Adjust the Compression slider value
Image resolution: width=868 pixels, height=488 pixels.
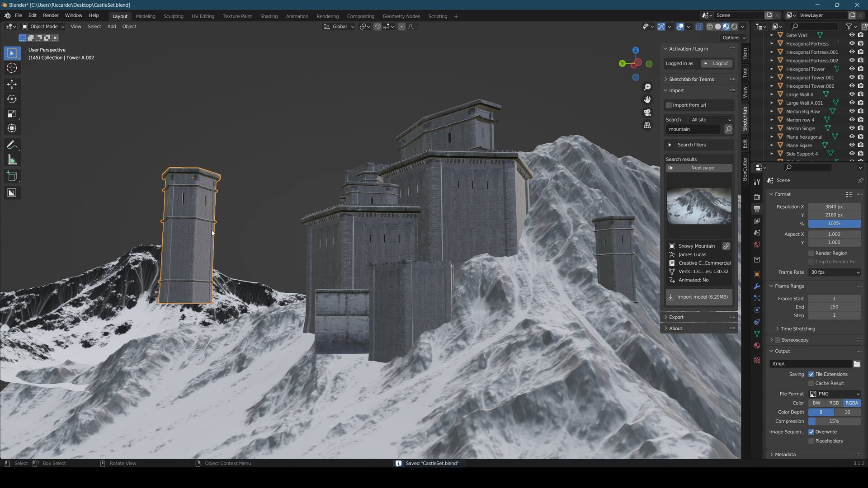click(x=834, y=421)
